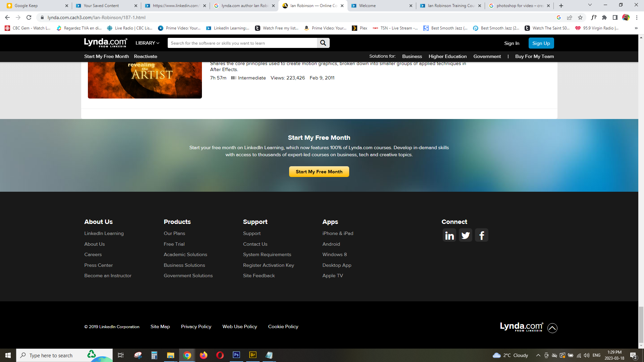The image size is (644, 362).
Task: Open the Become an Instructor link
Action: (108, 276)
